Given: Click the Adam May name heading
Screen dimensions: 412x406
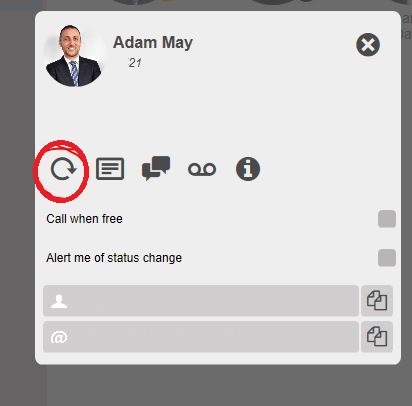Looking at the screenshot, I should pyautogui.click(x=153, y=43).
